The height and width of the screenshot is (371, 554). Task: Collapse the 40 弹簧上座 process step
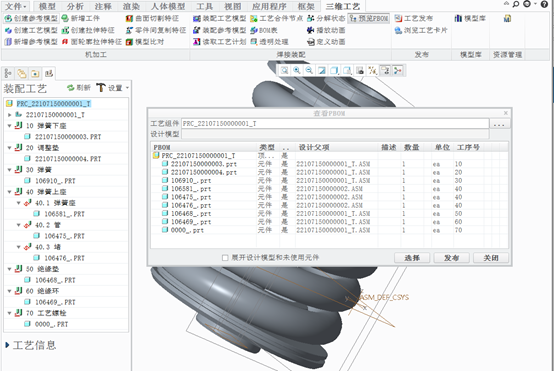[10, 192]
